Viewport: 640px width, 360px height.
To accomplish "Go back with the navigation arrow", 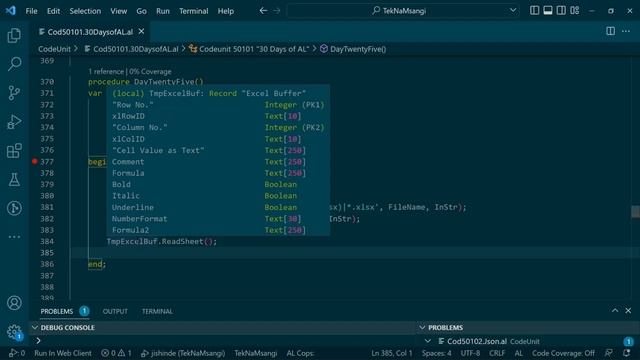I will [x=263, y=11].
